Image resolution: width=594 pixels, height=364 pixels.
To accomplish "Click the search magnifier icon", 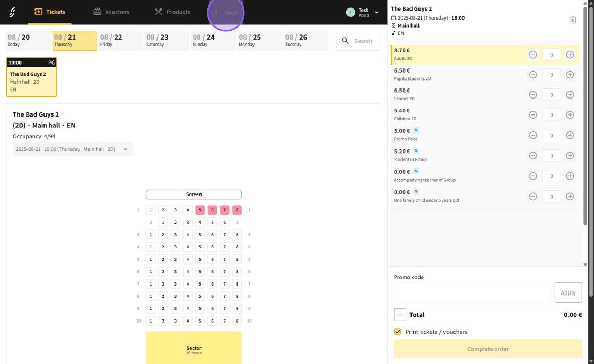I will pyautogui.click(x=345, y=41).
